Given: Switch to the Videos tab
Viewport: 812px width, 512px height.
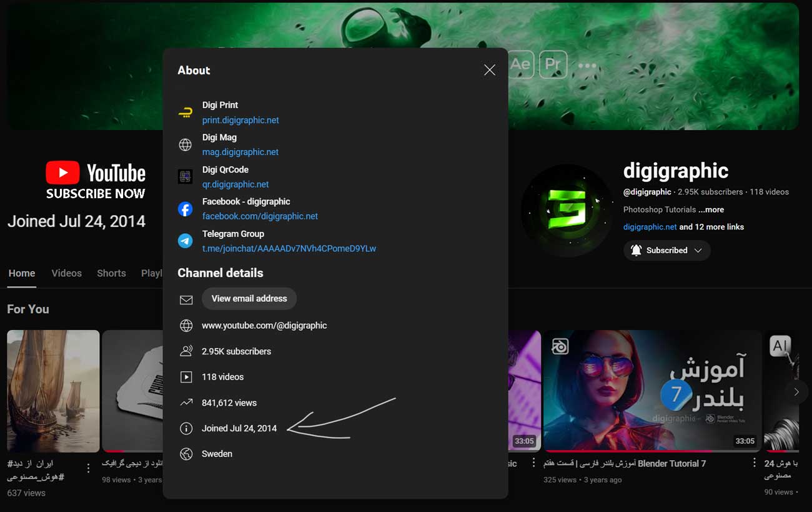Looking at the screenshot, I should click(x=66, y=273).
